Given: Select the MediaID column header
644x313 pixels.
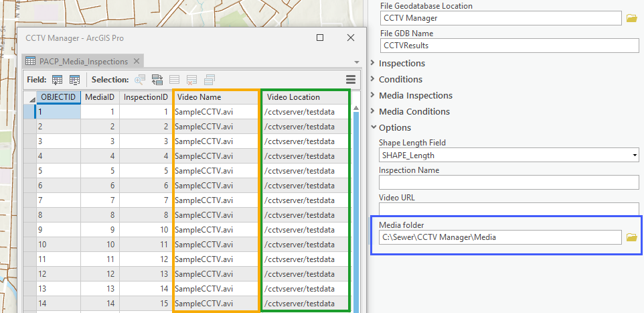Looking at the screenshot, I should 100,97.
